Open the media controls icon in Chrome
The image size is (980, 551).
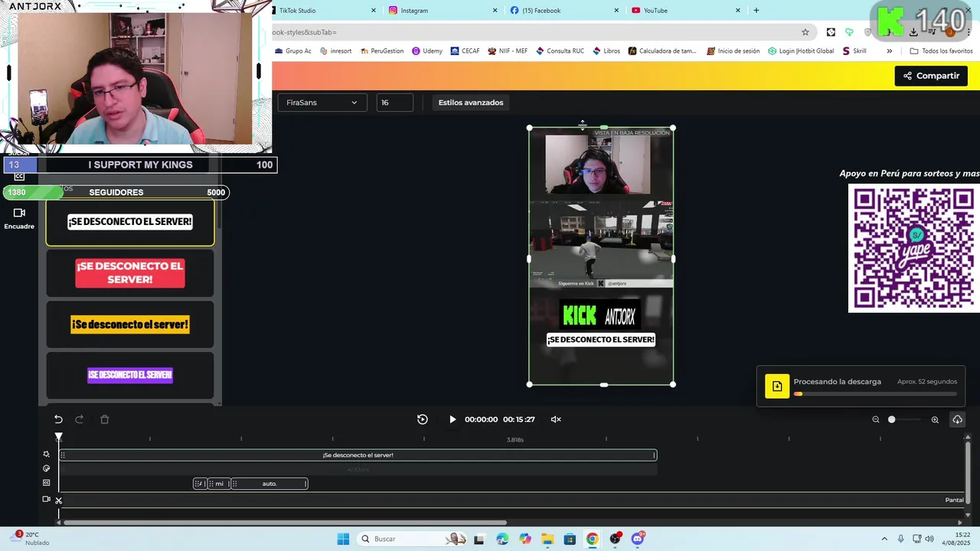(x=931, y=32)
